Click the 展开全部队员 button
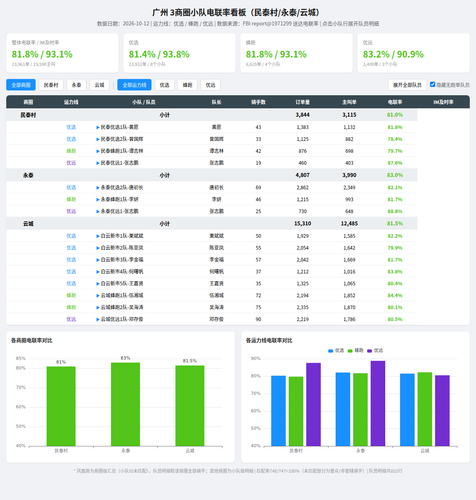This screenshot has height=500, width=476. 407,85
